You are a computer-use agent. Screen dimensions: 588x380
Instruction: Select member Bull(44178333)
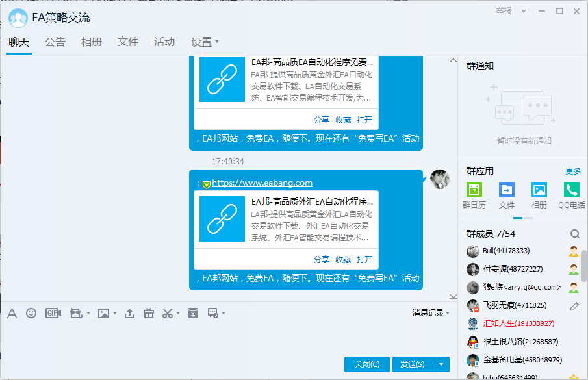click(523, 251)
